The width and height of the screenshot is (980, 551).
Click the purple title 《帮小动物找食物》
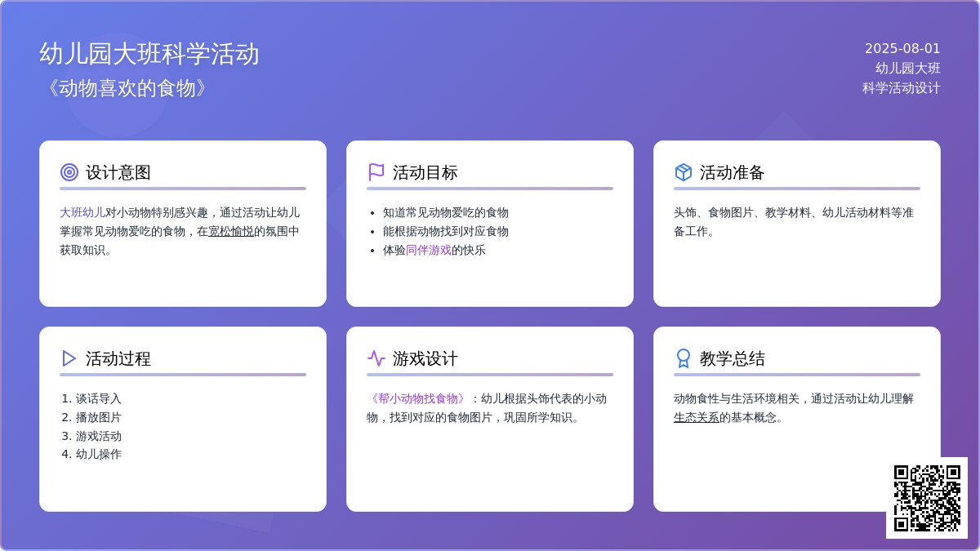pos(418,398)
